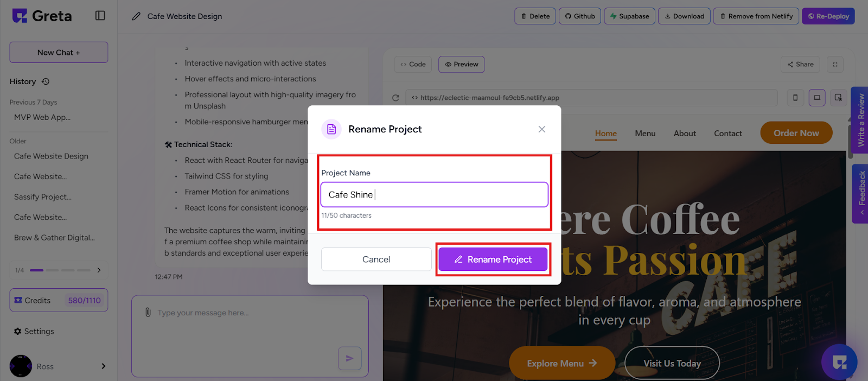The height and width of the screenshot is (381, 868).
Task: Switch to the Preview view
Action: click(x=461, y=64)
